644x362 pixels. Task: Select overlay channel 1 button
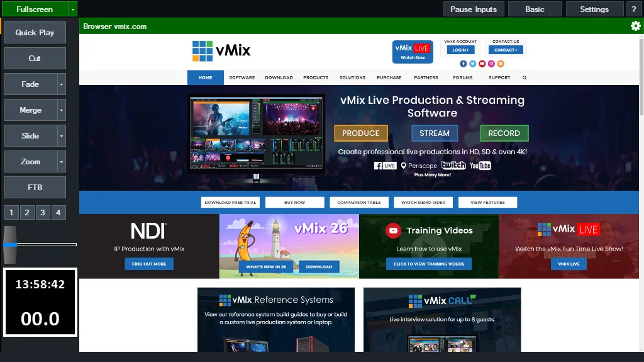click(11, 213)
